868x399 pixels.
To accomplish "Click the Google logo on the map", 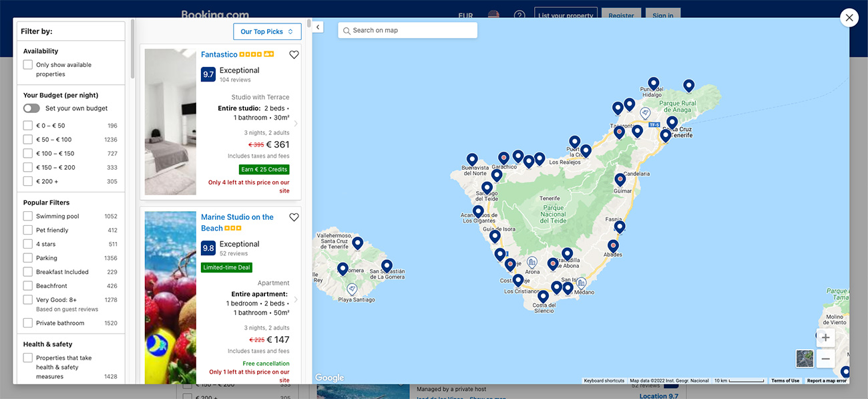I will (x=330, y=378).
